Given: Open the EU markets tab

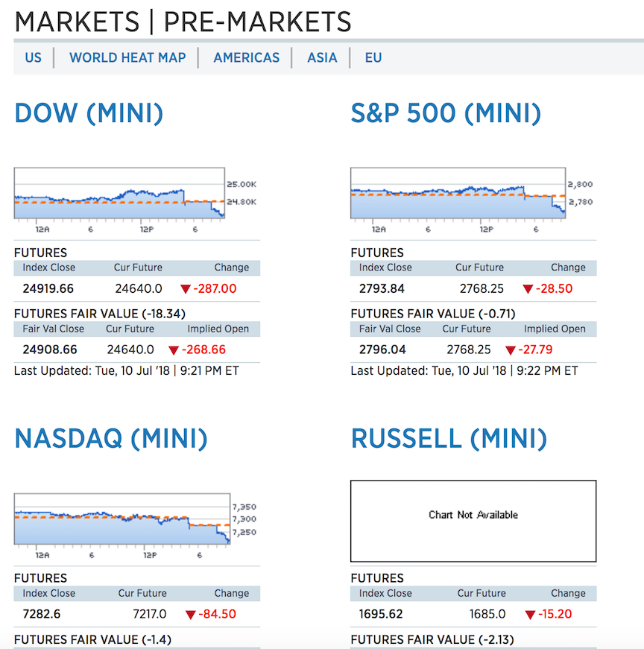Looking at the screenshot, I should tap(373, 57).
